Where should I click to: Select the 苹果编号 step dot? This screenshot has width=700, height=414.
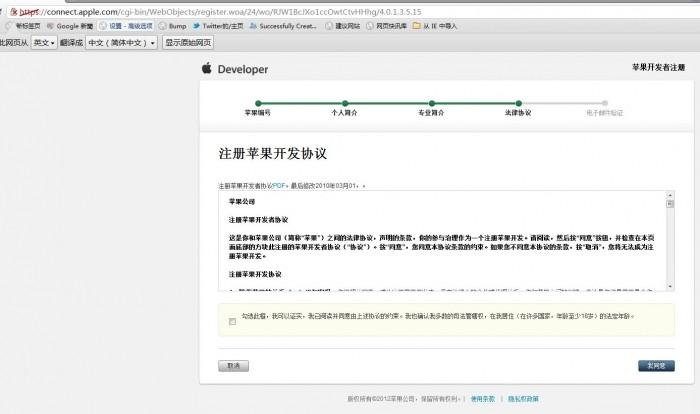pos(258,103)
